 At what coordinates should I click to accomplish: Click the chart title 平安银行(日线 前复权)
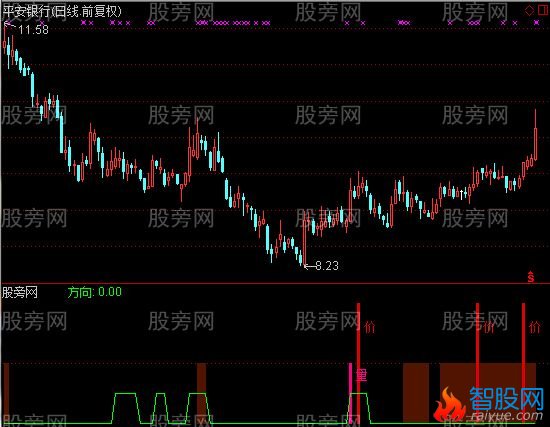62,11
